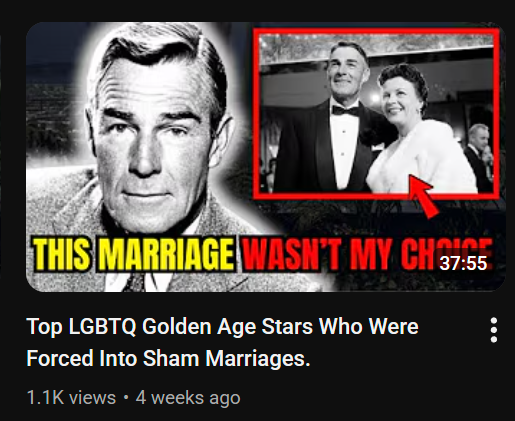515x421 pixels.
Task: Open the video via its thumbnail
Action: click(x=266, y=157)
